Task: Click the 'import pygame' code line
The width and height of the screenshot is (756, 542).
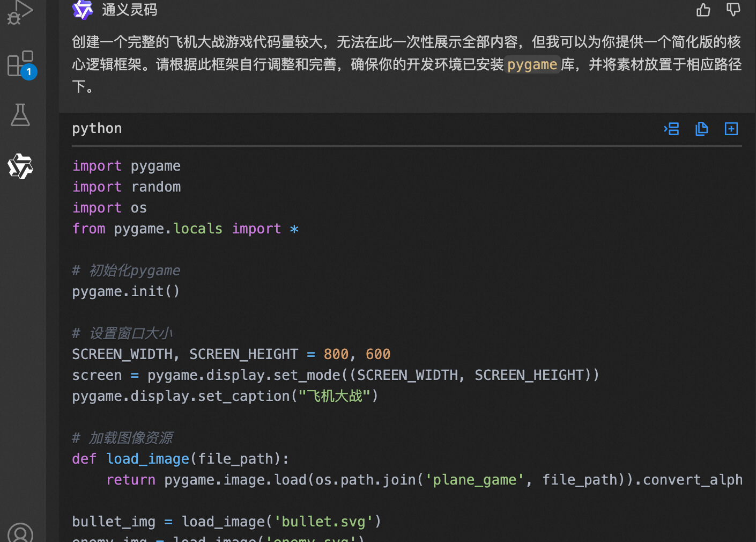Action: [127, 166]
